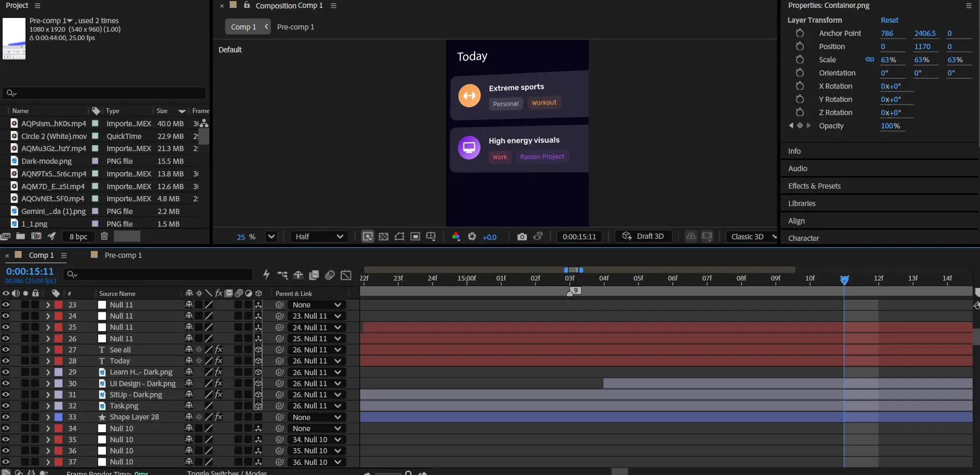This screenshot has height=475, width=980.
Task: Click the Graph Editor icon in timeline
Action: (x=346, y=275)
